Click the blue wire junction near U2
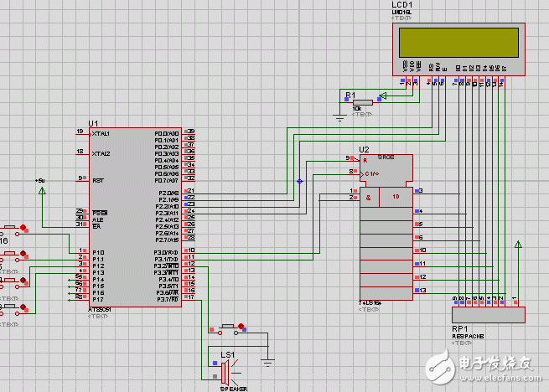 pyautogui.click(x=300, y=180)
